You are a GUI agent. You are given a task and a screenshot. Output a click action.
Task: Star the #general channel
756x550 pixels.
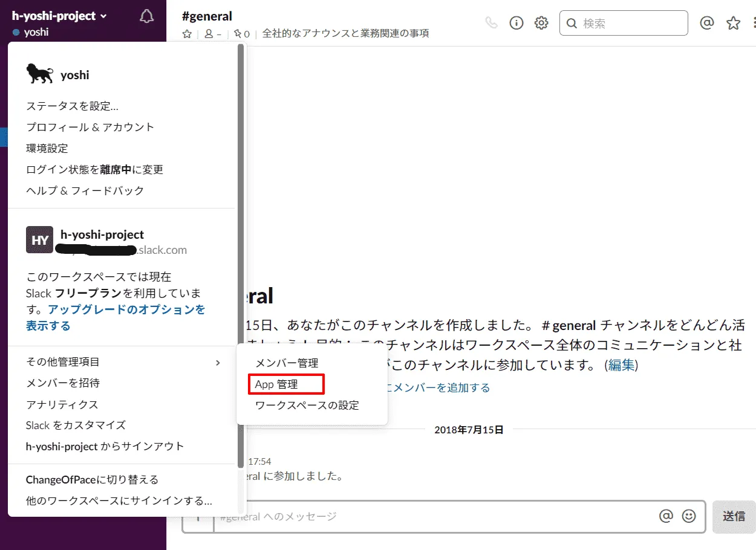point(187,34)
